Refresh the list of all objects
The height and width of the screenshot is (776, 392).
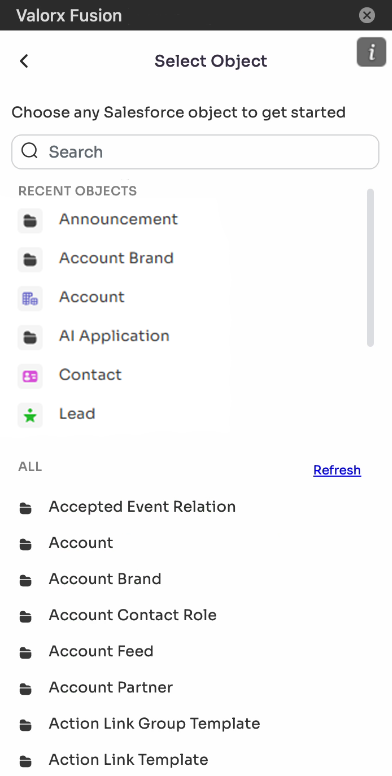(337, 470)
